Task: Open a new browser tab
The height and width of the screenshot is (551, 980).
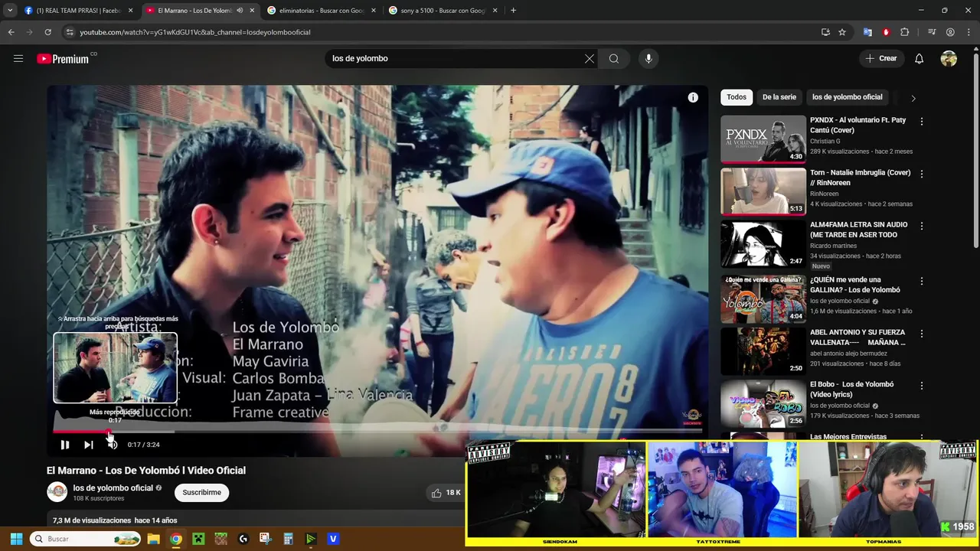Action: coord(513,11)
